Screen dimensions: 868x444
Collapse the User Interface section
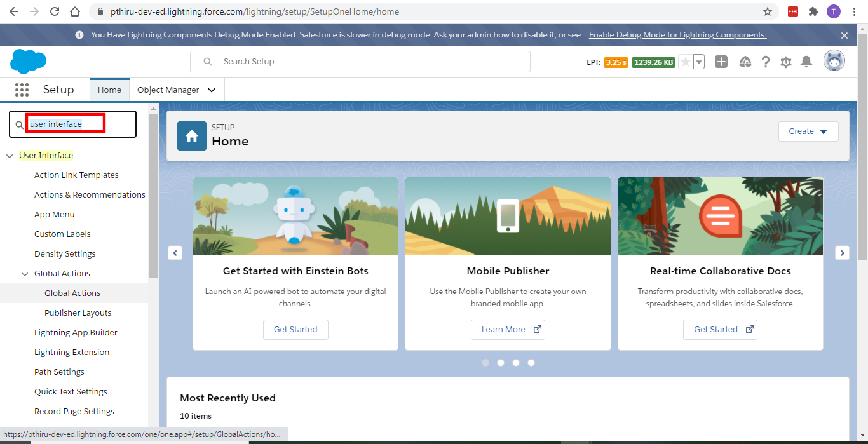pyautogui.click(x=9, y=155)
